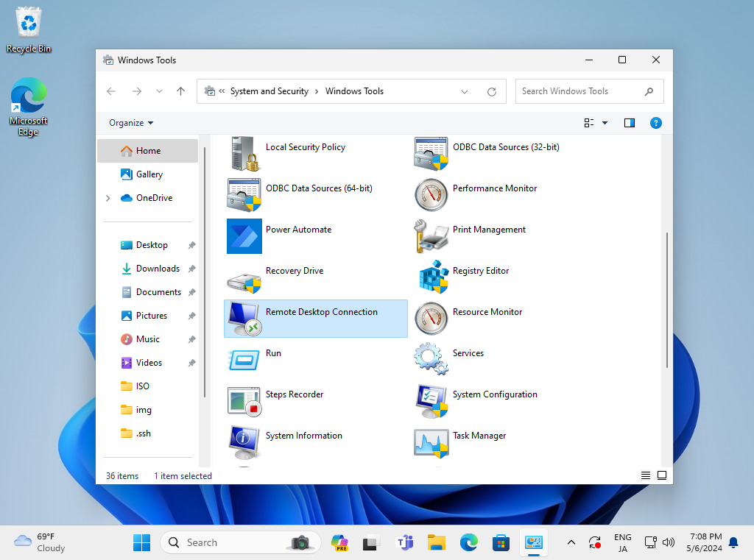Select the Local Security Policy icon
754x560 pixels.
coord(244,153)
